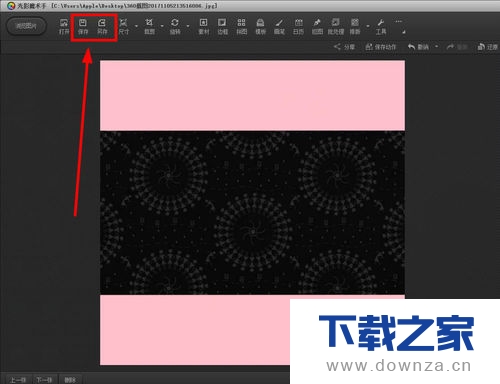Open a file with the 打开 icon
500x384 pixels.
point(64,27)
